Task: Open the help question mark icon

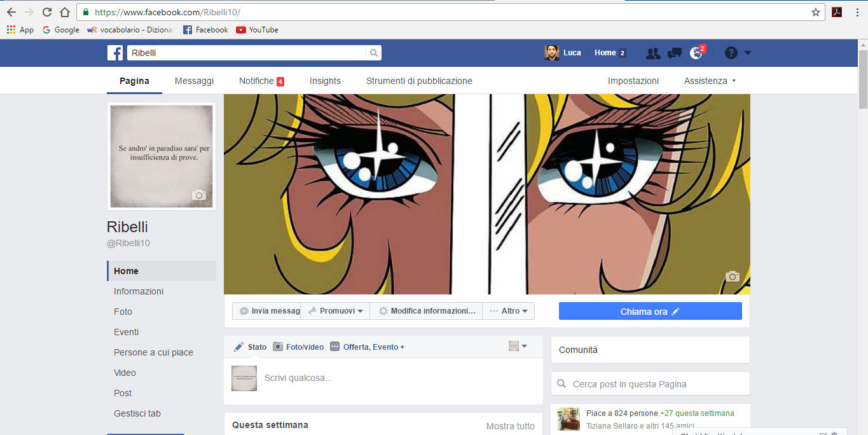Action: tap(731, 53)
